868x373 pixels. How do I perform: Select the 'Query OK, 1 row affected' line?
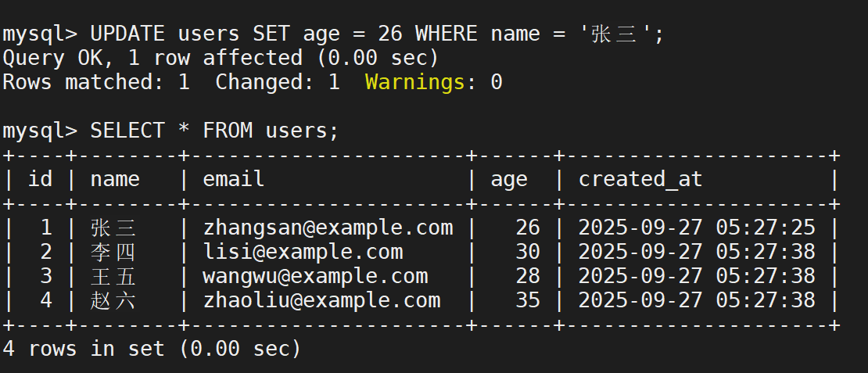tap(221, 58)
